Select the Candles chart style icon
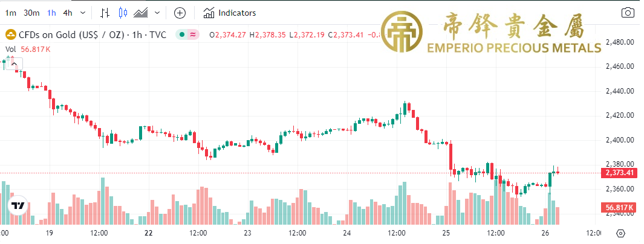Image resolution: width=644 pixels, height=244 pixels. pos(123,13)
